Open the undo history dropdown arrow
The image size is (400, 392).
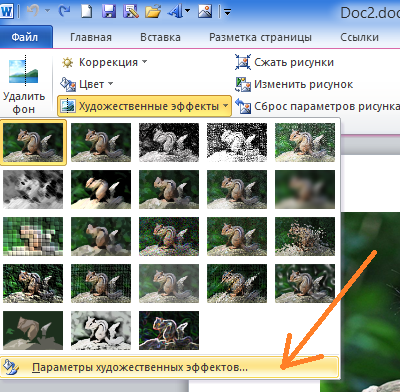(47, 11)
